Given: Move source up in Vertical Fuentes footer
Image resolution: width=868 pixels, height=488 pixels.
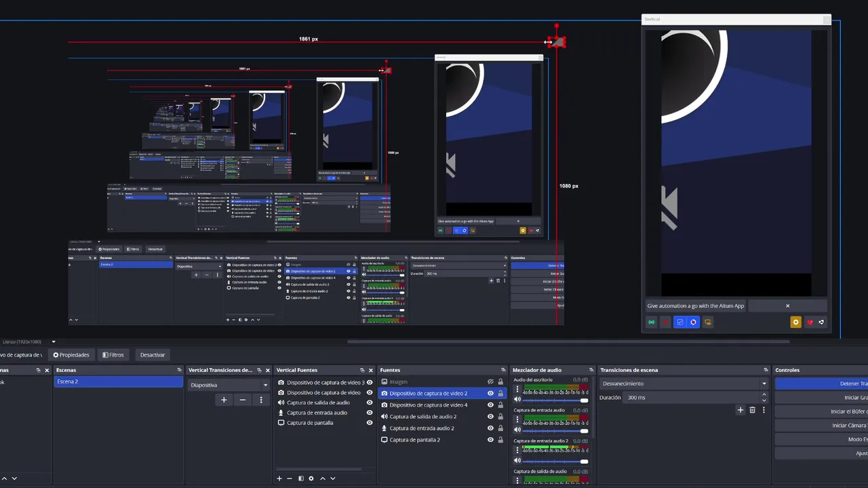Looking at the screenshot, I should pos(323,479).
